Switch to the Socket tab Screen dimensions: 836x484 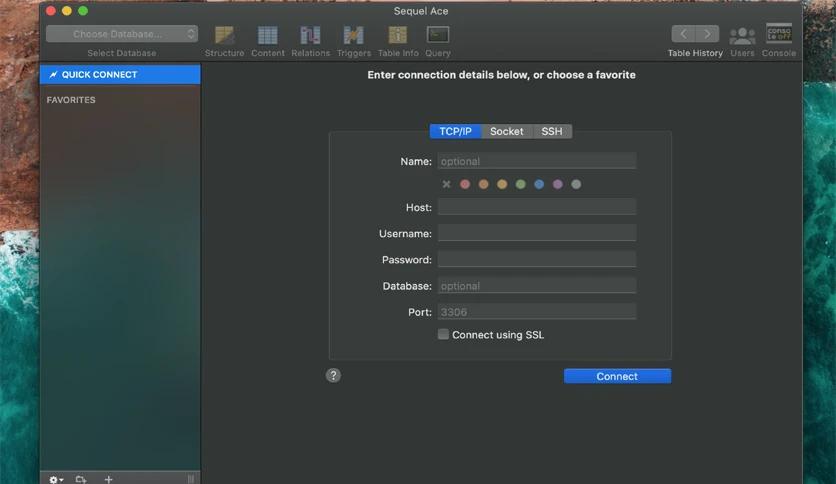click(507, 131)
